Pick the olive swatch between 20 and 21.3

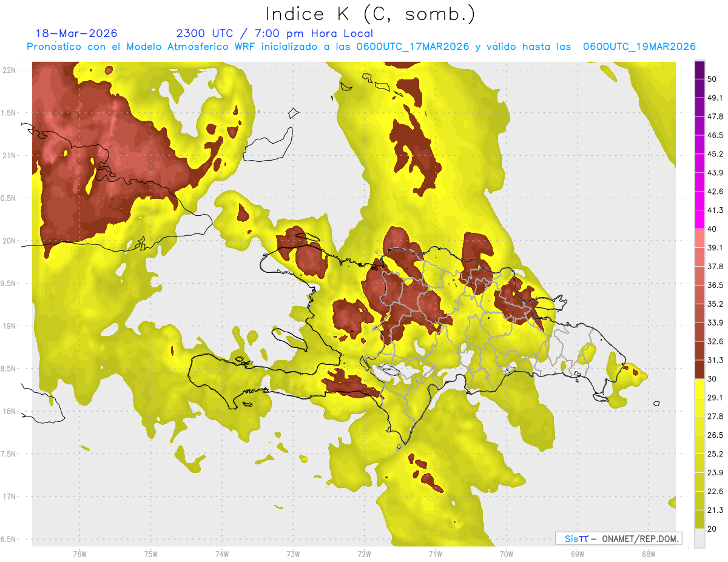coord(699,519)
